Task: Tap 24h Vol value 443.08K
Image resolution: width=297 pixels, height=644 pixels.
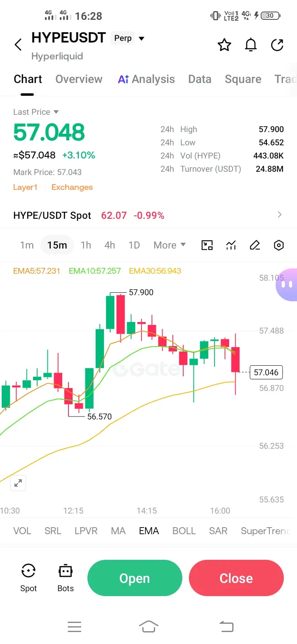Action: [269, 156]
